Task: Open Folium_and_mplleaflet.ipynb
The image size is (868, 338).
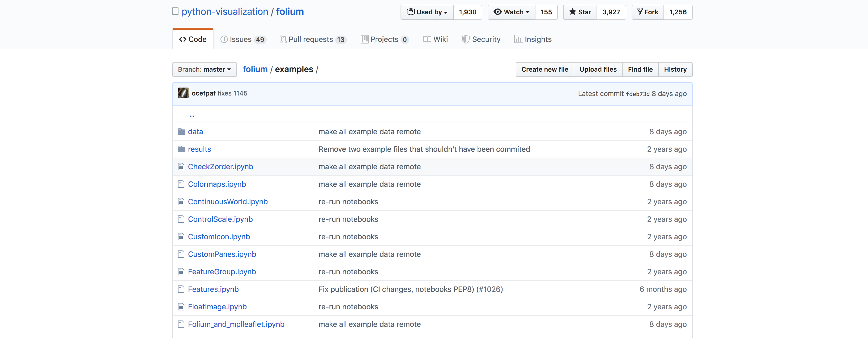Action: (236, 324)
